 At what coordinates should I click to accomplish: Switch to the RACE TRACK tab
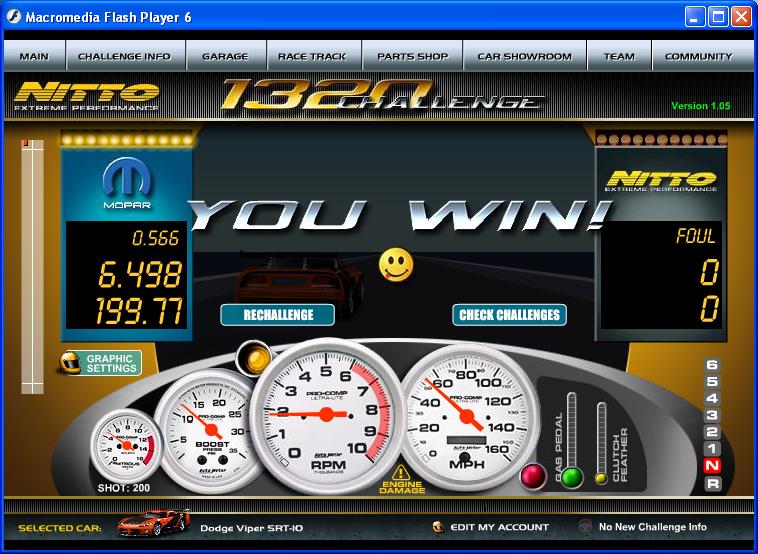[x=313, y=56]
